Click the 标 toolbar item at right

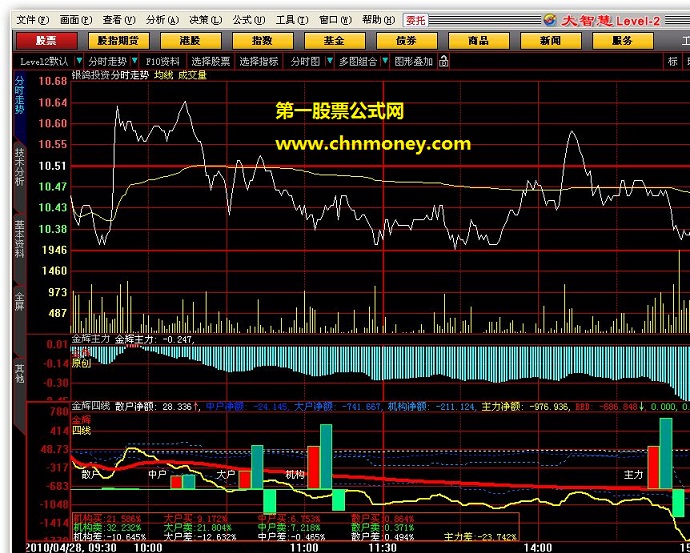673,62
